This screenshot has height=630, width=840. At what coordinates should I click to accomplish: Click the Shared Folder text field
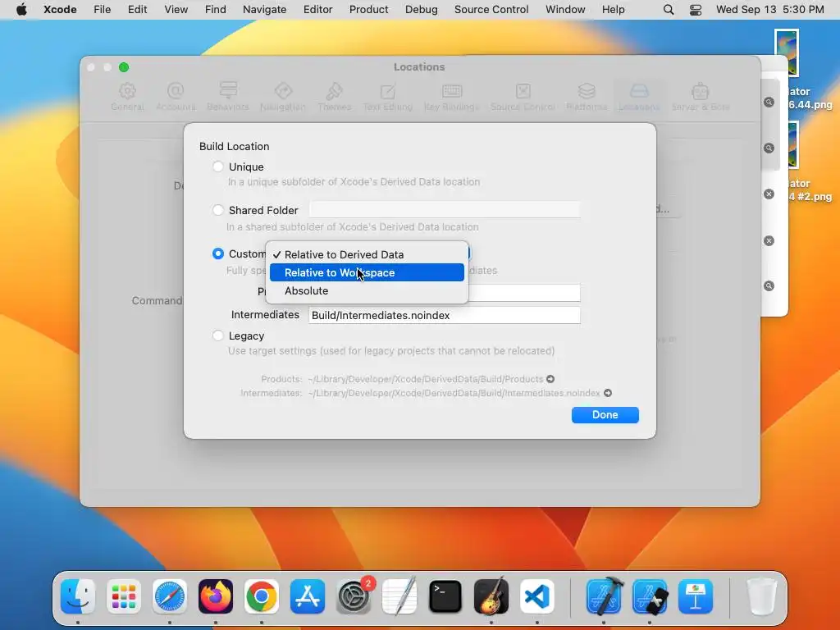pos(444,210)
